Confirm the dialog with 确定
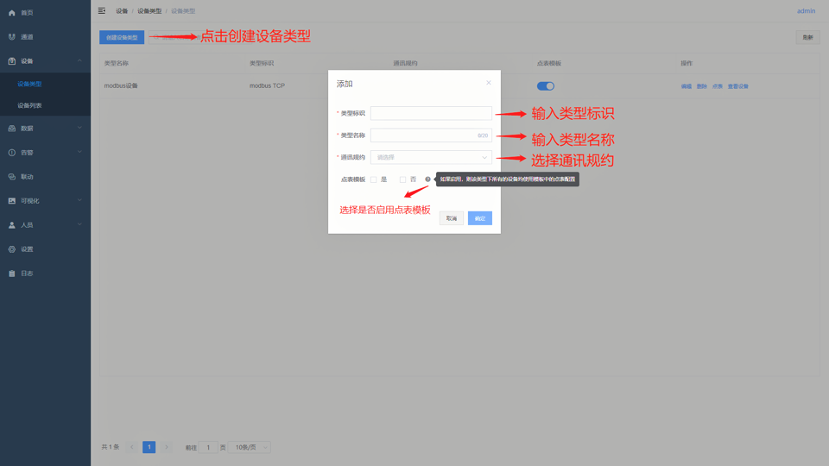This screenshot has width=830, height=466. (x=480, y=218)
